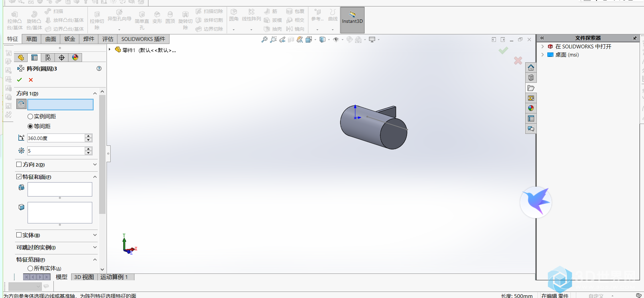Screen dimensions: 644x298
Task: Click the Hide/Show Items eye icon
Action: (336, 40)
